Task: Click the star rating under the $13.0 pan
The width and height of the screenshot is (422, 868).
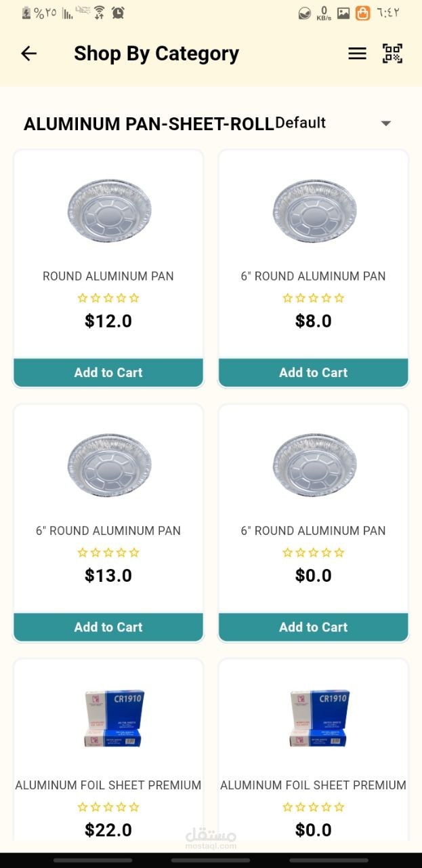Action: 108,553
